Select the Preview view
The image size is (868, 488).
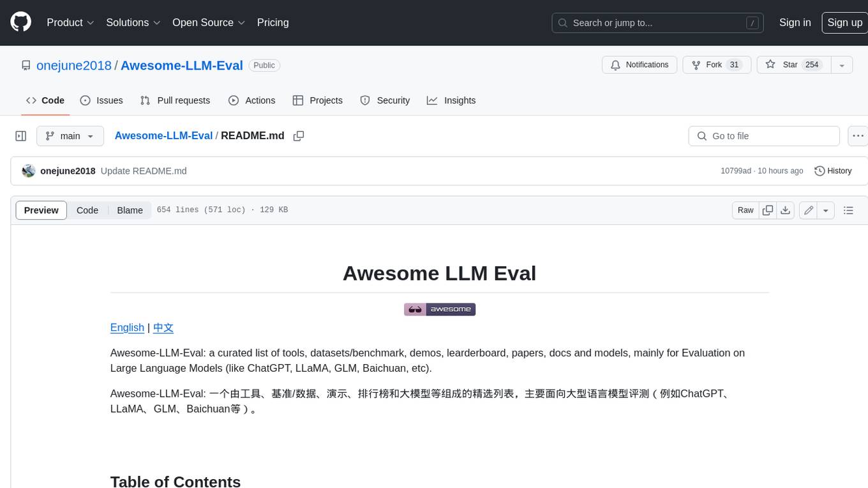coord(41,210)
